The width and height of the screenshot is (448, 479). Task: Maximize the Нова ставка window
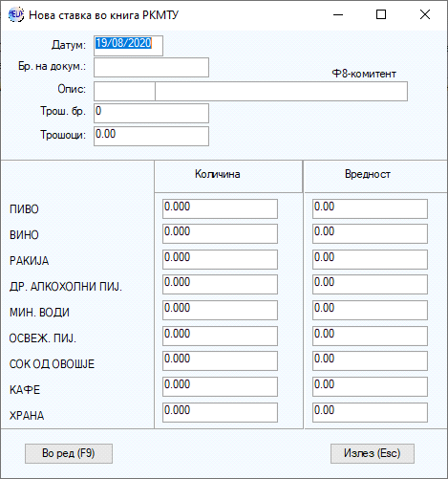tap(381, 14)
